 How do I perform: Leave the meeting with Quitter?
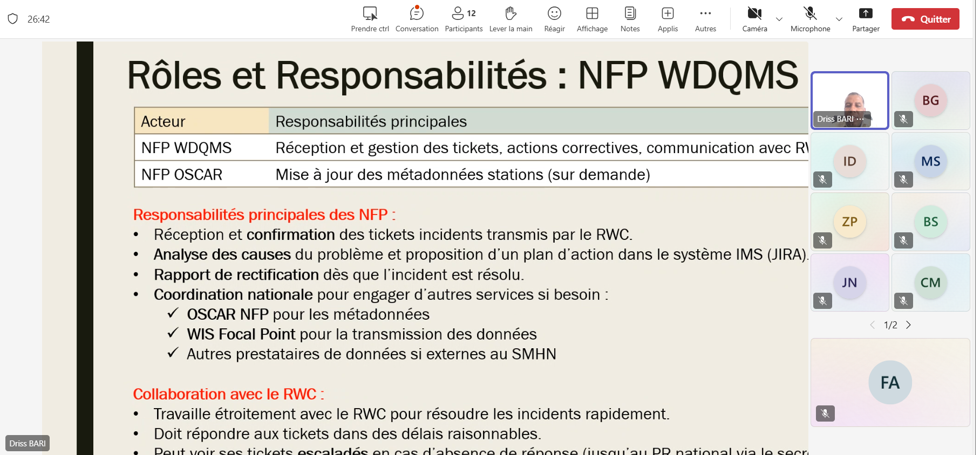tap(925, 19)
